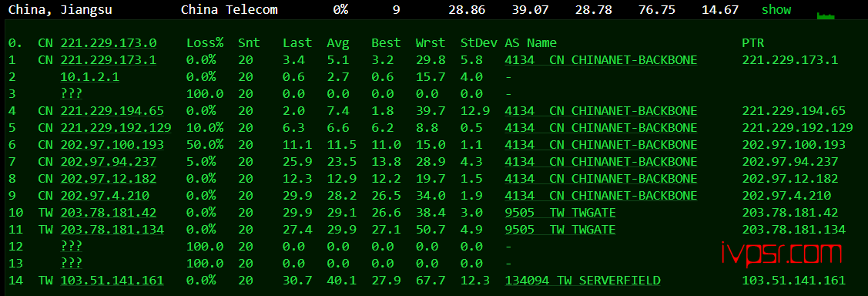Click the 'Loss%' column header
This screenshot has height=296, width=868.
205,43
